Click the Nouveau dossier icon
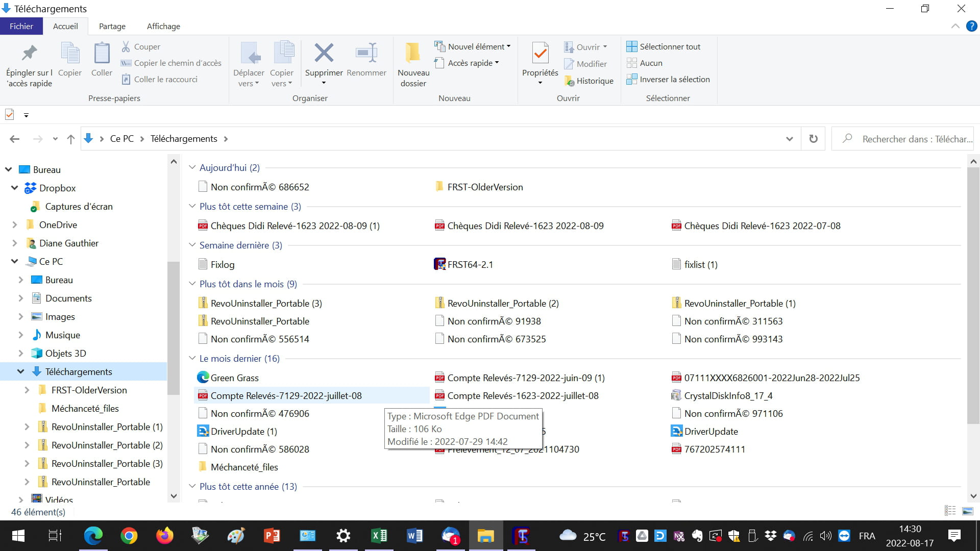This screenshot has height=551, width=980. click(413, 53)
